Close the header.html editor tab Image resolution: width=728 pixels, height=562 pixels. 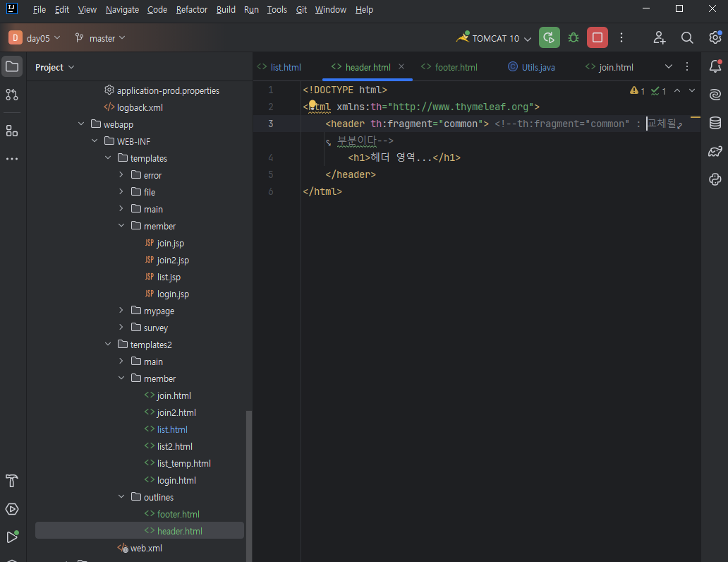coord(401,66)
